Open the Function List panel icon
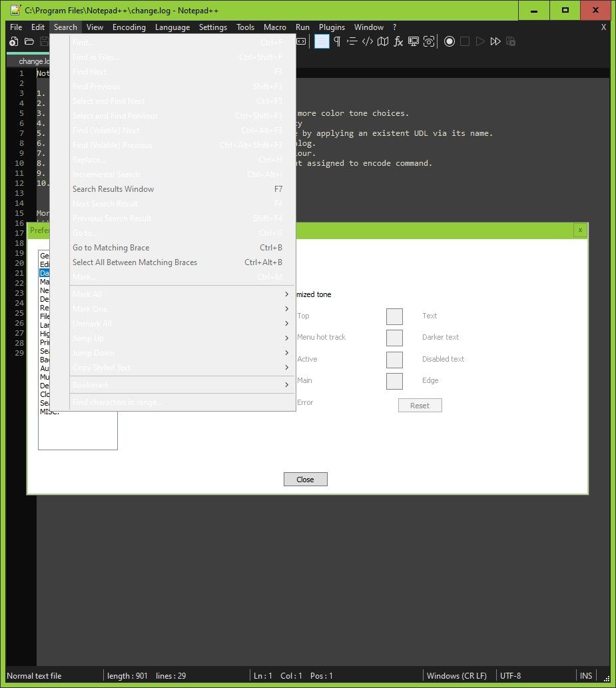The width and height of the screenshot is (616, 688). 398,41
